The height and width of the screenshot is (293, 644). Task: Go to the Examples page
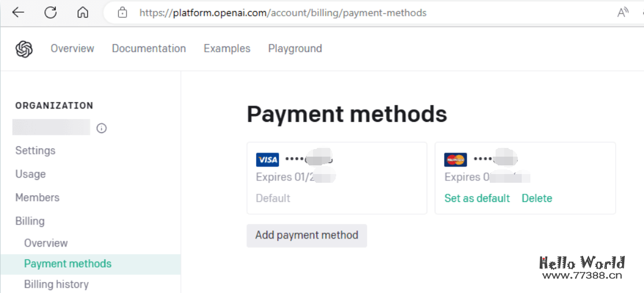(x=227, y=49)
